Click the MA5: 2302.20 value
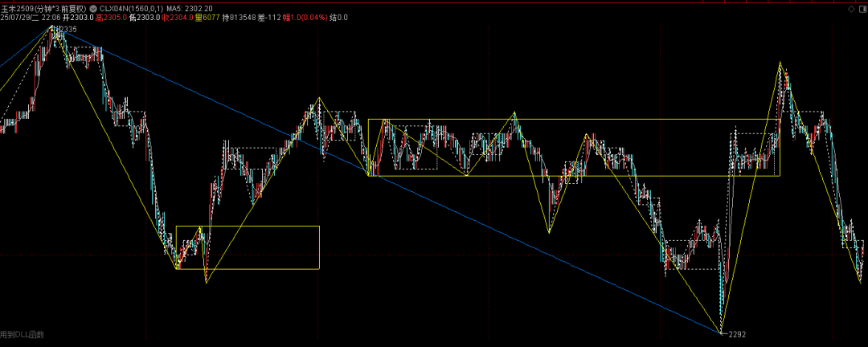The height and width of the screenshot is (347, 868). 190,9
